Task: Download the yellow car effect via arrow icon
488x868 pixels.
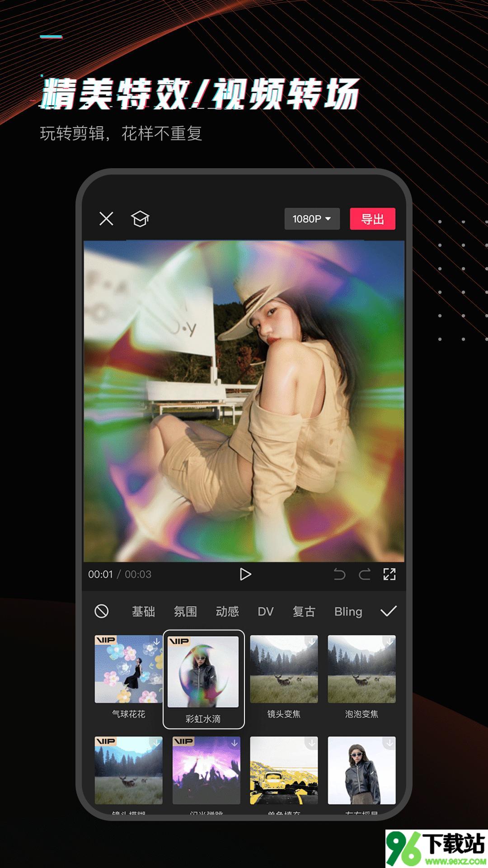Action: (312, 743)
